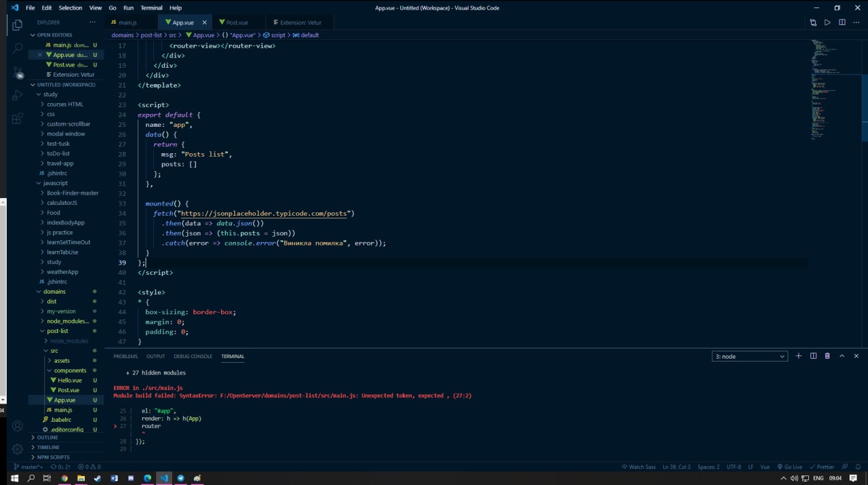The height and width of the screenshot is (485, 868).
Task: Click the Prettier status bar item
Action: point(823,467)
